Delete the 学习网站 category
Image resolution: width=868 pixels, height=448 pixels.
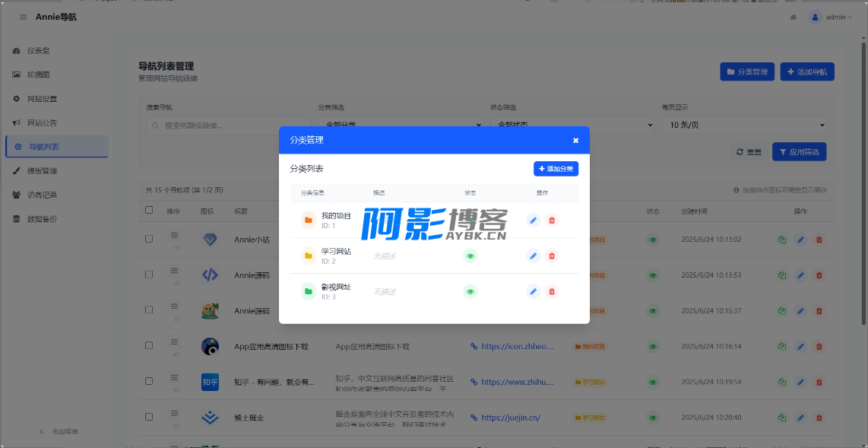[x=552, y=256]
